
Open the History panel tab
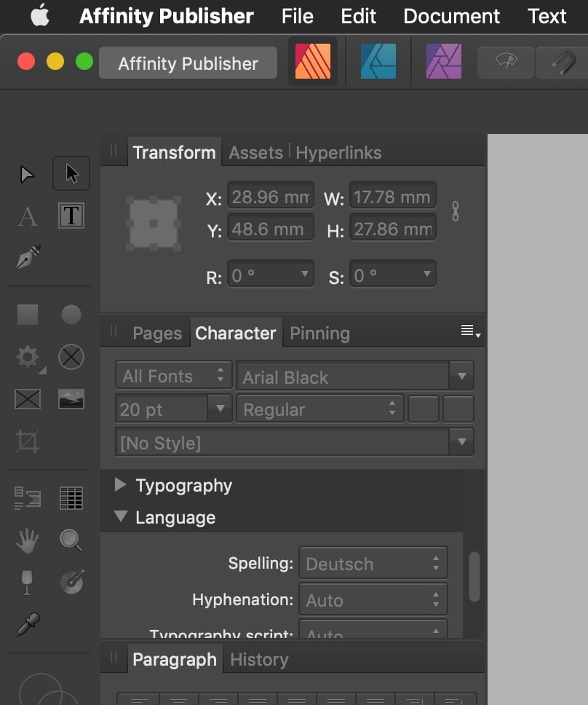pyautogui.click(x=259, y=660)
